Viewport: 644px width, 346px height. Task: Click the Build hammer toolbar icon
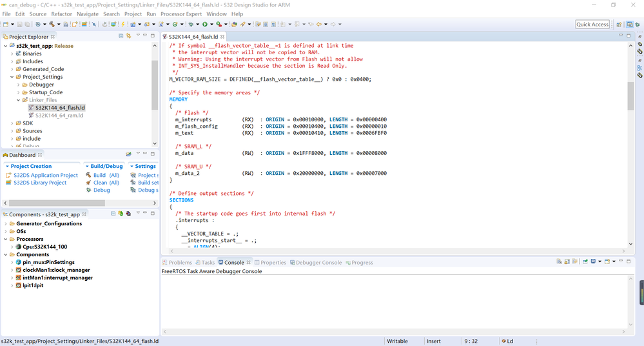52,25
